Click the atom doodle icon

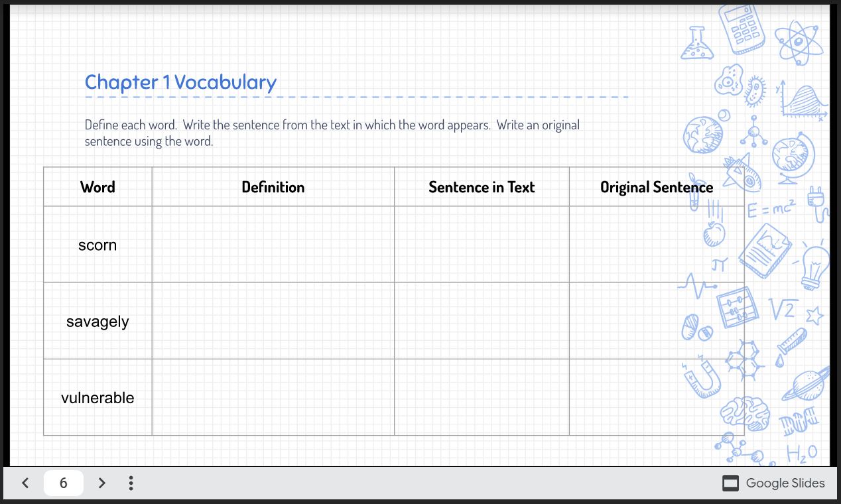click(800, 42)
